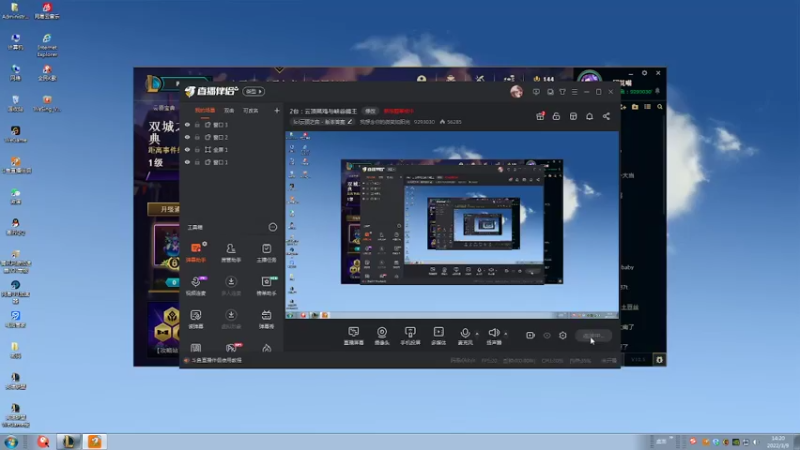
Task: Open the search icon in League client
Action: (x=660, y=107)
